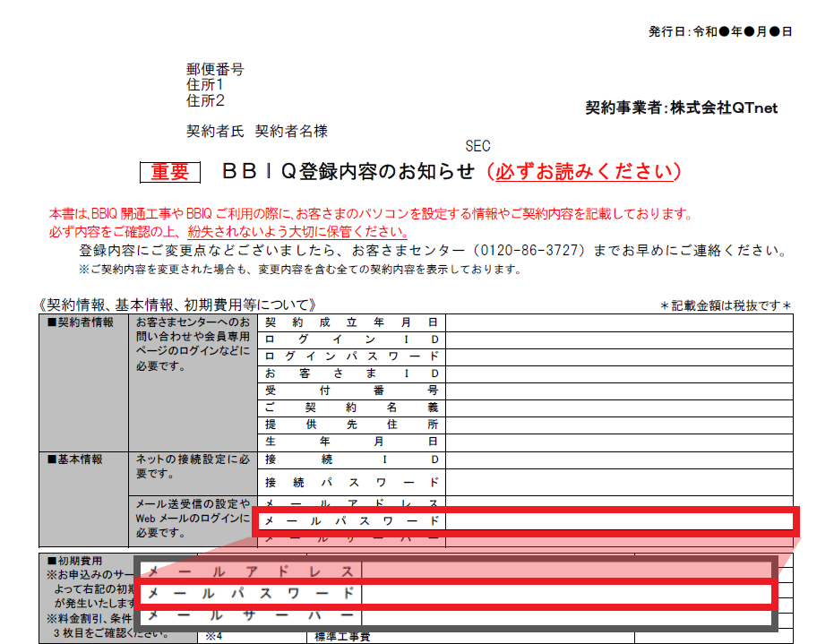Click the ■初期費用 section header
Screen dimensions: 834x644
point(74,561)
